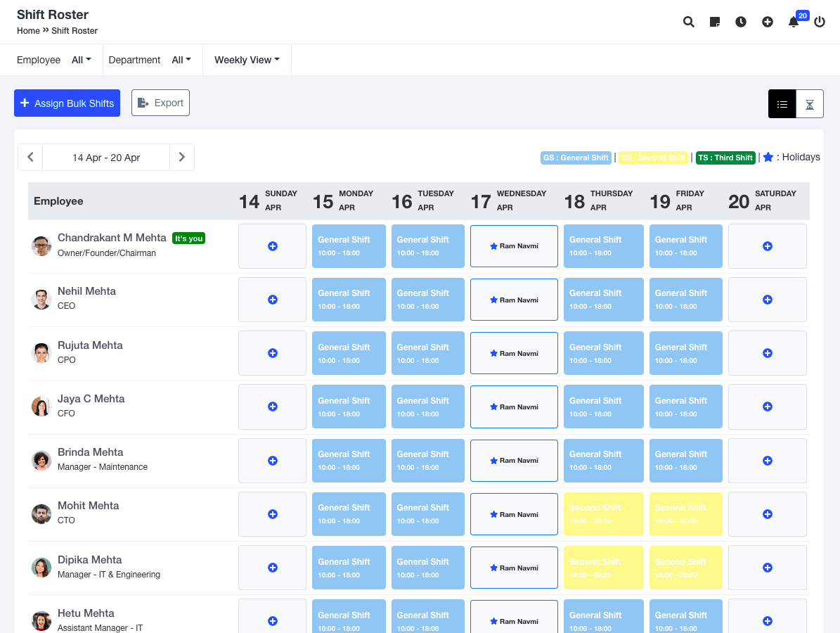Image resolution: width=840 pixels, height=633 pixels.
Task: Open the sticky notes icon
Action: pyautogui.click(x=715, y=22)
